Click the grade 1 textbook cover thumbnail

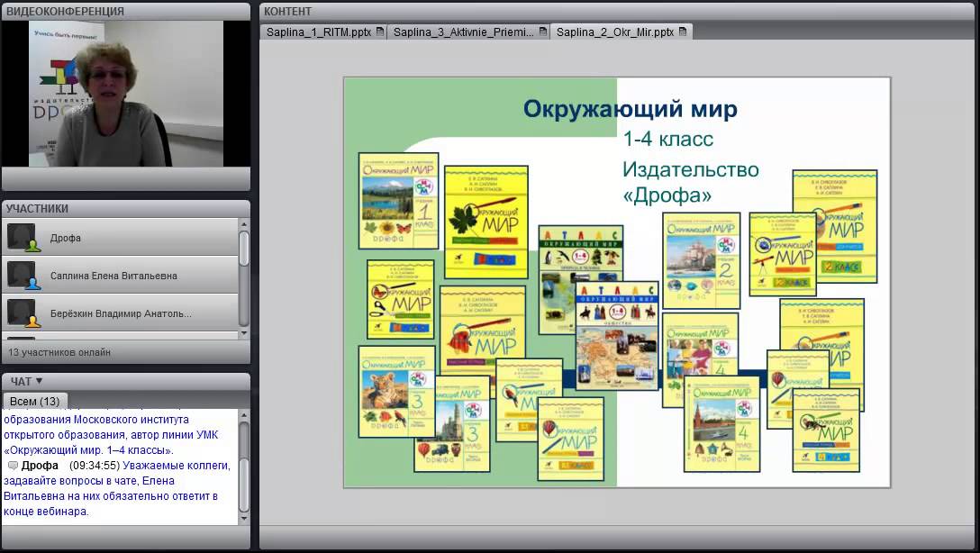tap(398, 201)
